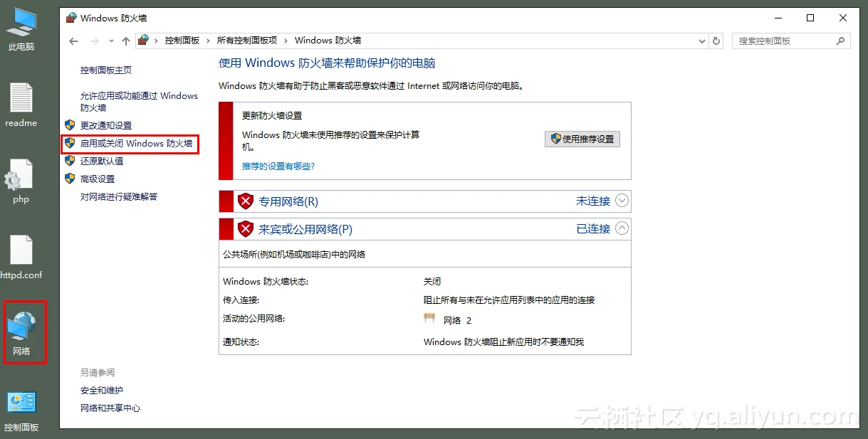Click the Windows 防火墙 title bar icon

coord(70,18)
